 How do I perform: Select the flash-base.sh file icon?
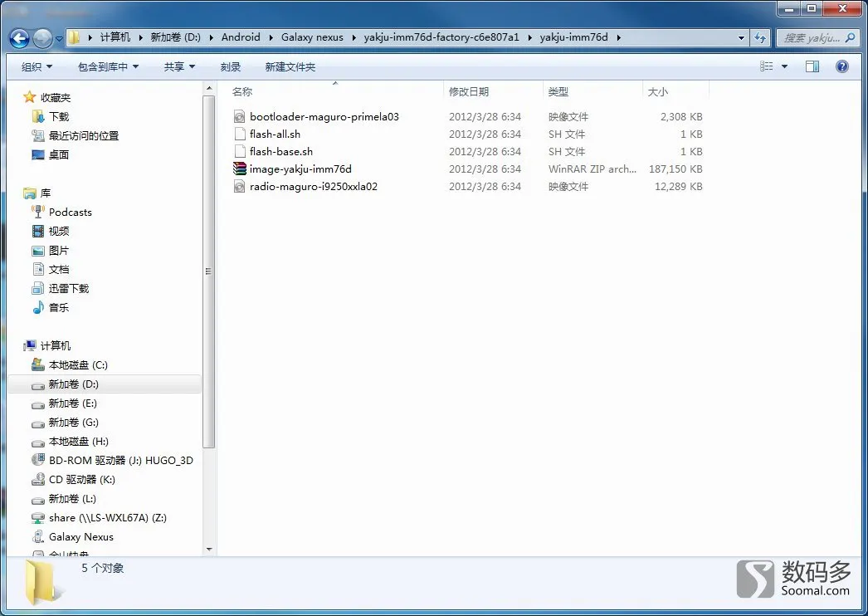[239, 151]
